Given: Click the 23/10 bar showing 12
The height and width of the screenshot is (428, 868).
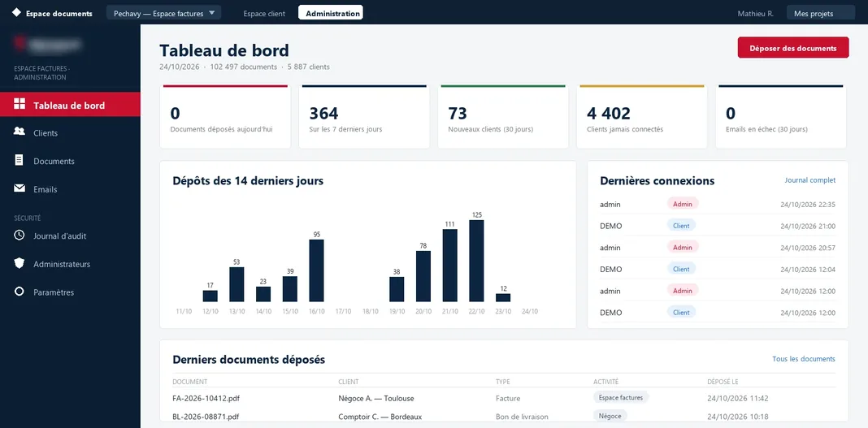Looking at the screenshot, I should 503,297.
